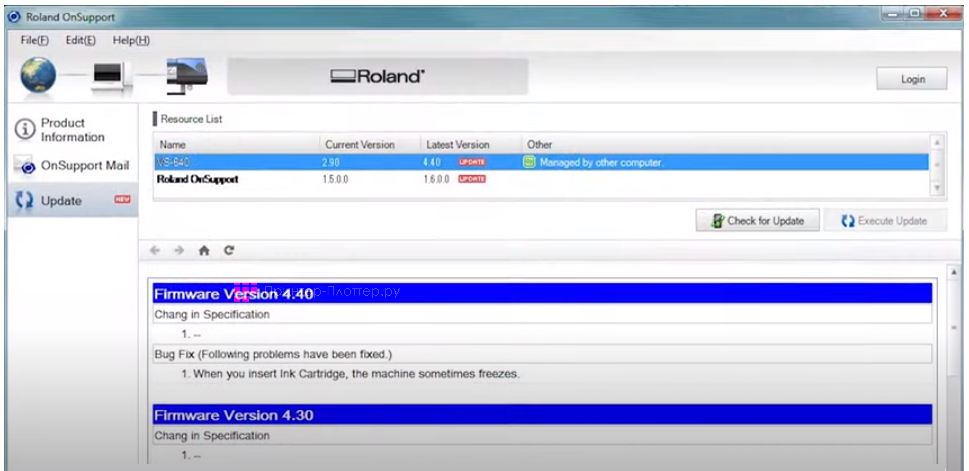Open the Help menu
This screenshot has width=969, height=471.
tap(131, 40)
